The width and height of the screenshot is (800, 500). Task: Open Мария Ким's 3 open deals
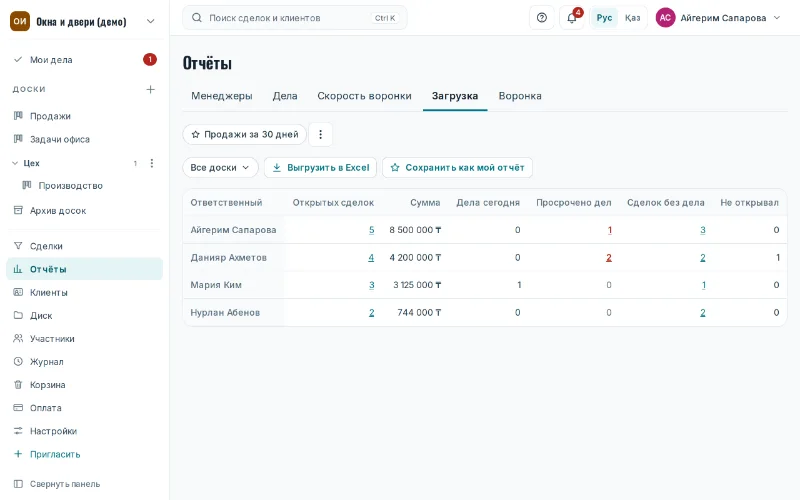pos(371,285)
